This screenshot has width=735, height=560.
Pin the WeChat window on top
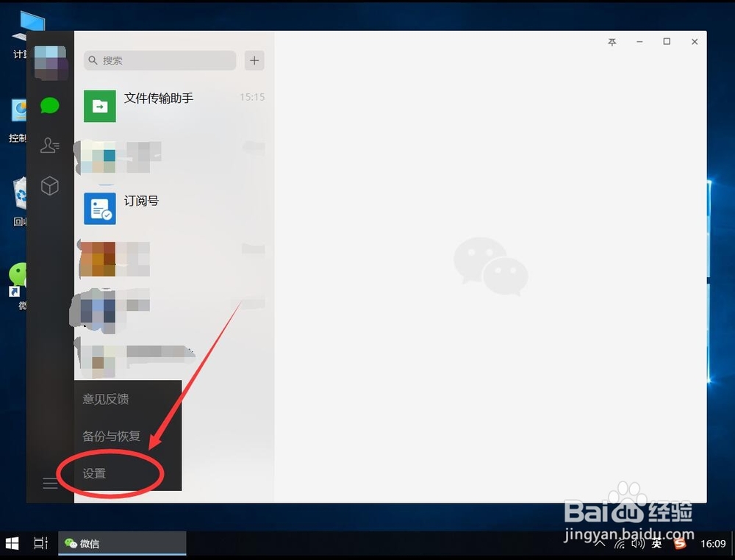coord(612,42)
